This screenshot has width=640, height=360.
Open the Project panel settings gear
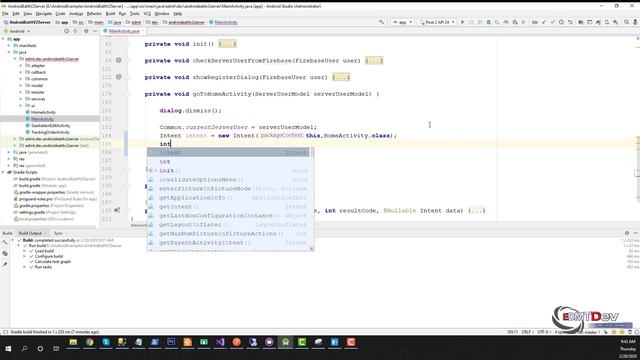point(86,31)
